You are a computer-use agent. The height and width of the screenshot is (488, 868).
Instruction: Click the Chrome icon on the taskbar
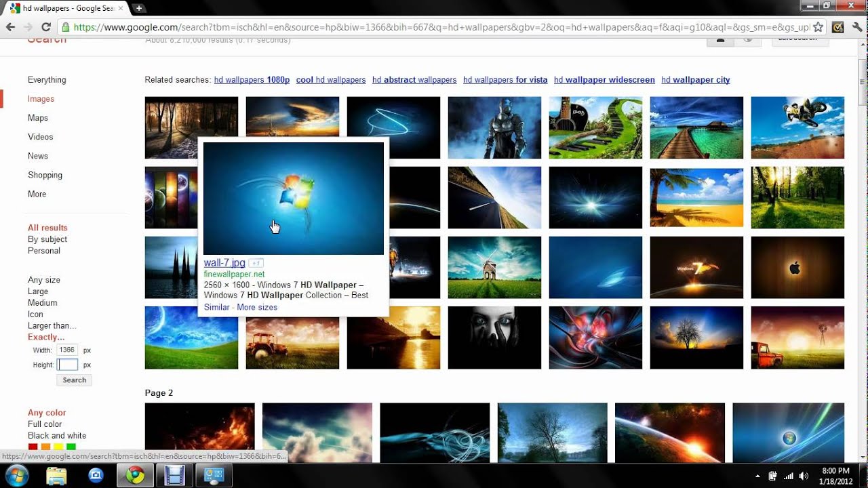point(136,476)
